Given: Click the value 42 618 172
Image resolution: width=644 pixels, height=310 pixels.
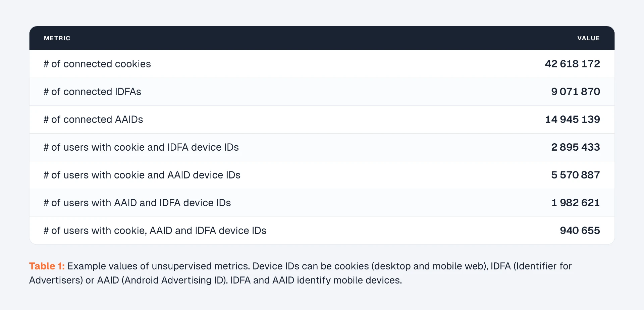Looking at the screenshot, I should (572, 64).
